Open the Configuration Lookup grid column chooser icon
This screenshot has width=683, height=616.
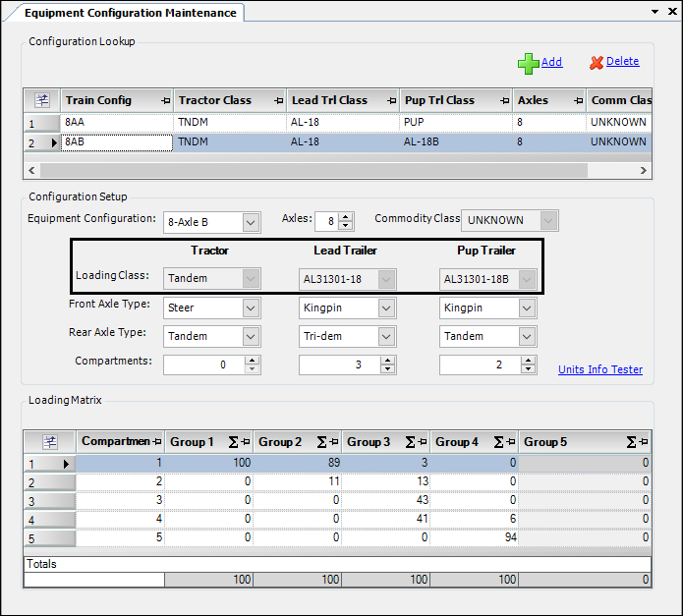[x=42, y=100]
